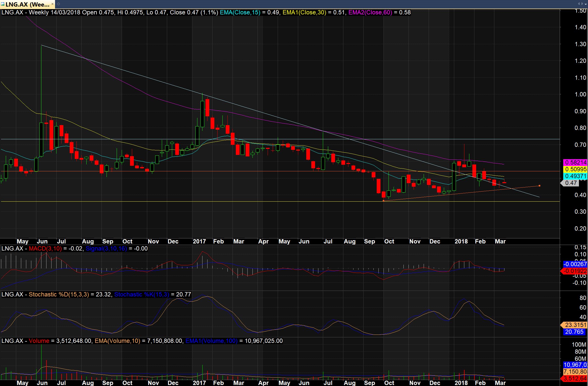Click the 1.30 price axis label
This screenshot has height=386, width=588.
(580, 44)
